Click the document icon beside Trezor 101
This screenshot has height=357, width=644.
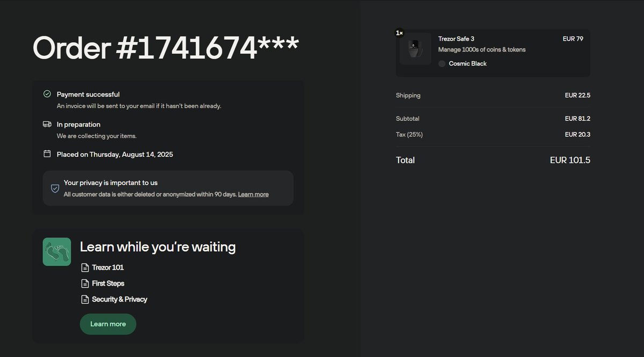pos(85,267)
